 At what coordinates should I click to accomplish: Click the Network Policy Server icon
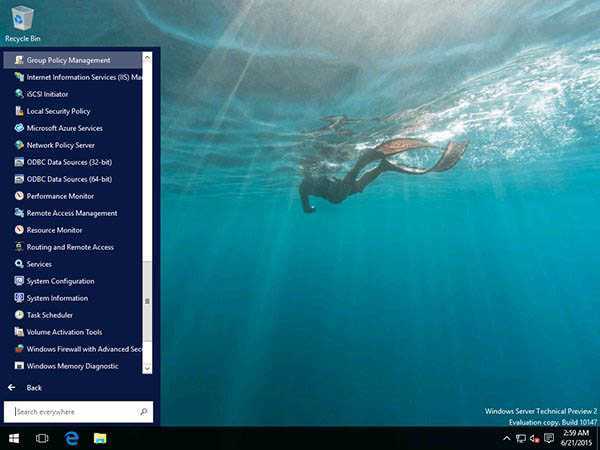tap(19, 145)
